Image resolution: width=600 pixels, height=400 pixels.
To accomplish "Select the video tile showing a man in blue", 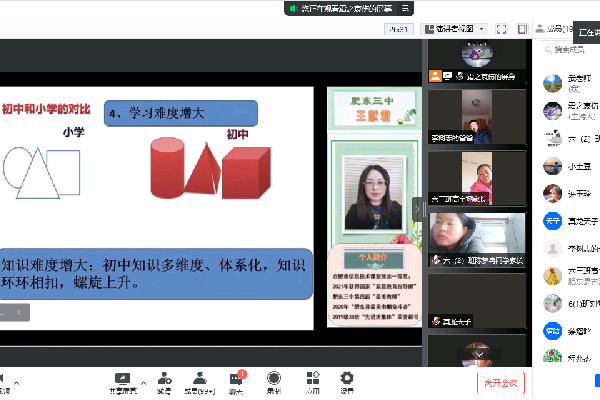I will pyautogui.click(x=476, y=117).
